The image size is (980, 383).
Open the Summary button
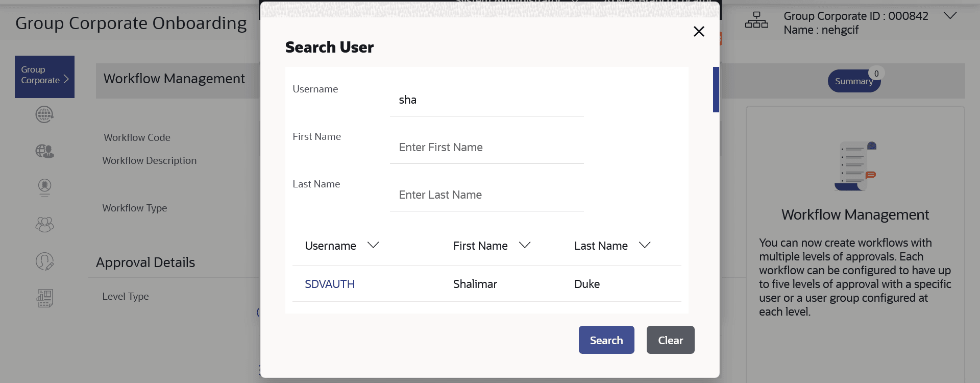(x=854, y=81)
